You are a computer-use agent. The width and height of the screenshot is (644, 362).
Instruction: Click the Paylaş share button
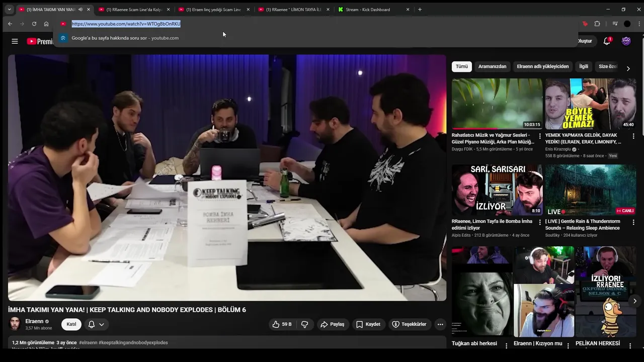(333, 324)
